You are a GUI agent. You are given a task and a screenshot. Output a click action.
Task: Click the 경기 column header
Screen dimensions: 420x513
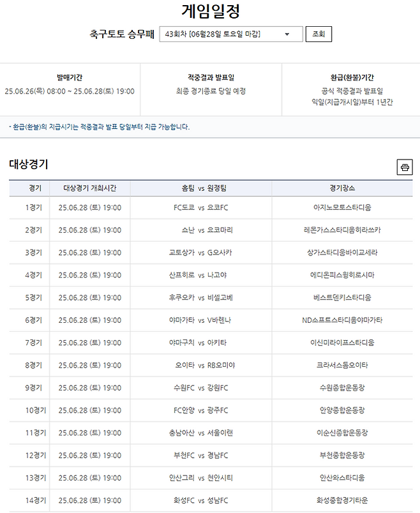coord(35,189)
